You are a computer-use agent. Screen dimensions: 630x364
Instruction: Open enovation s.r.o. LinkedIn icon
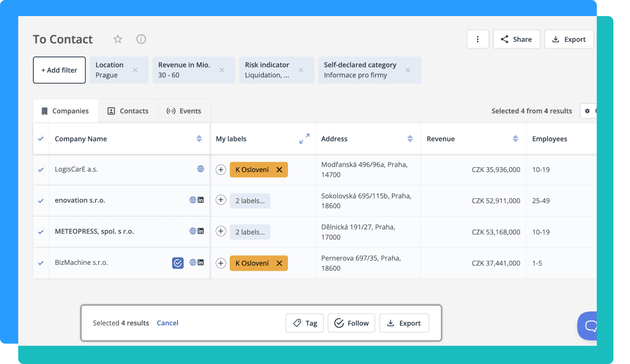click(201, 199)
